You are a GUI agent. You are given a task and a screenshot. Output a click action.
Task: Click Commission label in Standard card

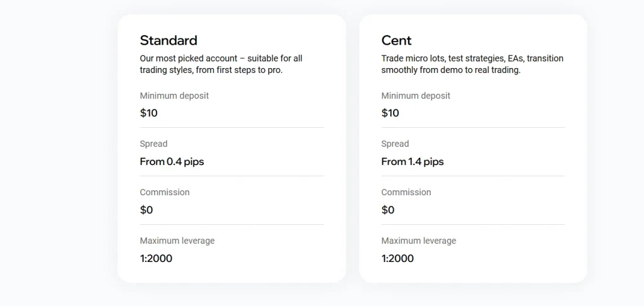pyautogui.click(x=165, y=193)
